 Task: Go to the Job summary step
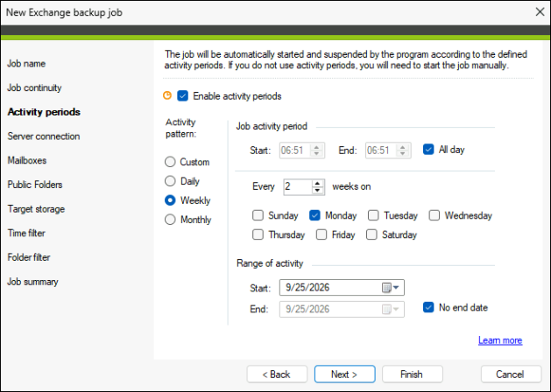(x=32, y=282)
